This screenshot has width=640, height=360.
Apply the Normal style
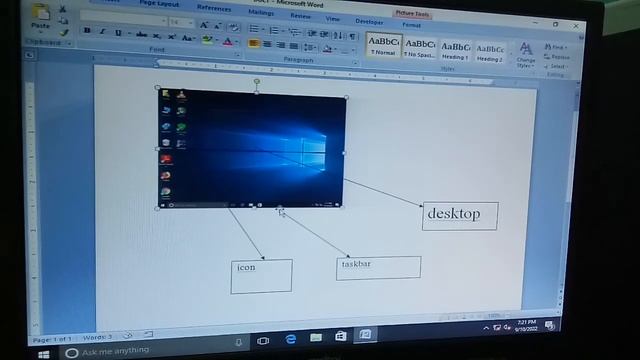[x=383, y=45]
